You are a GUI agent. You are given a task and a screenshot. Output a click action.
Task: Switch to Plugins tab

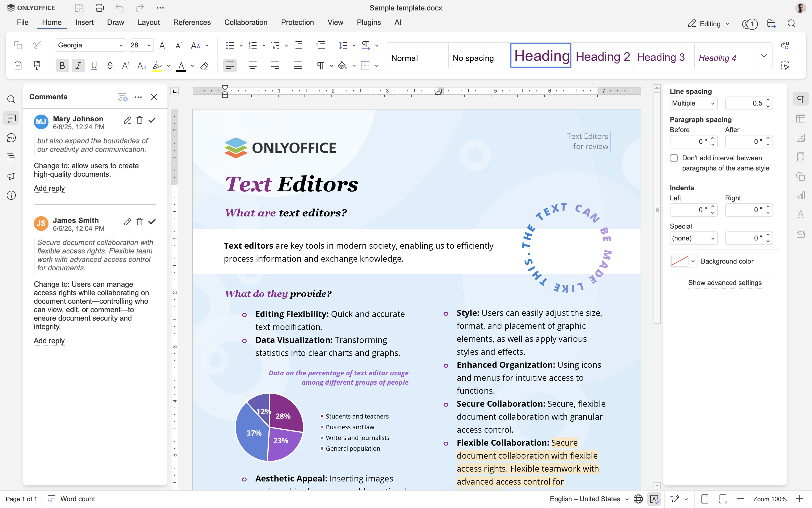click(x=369, y=22)
